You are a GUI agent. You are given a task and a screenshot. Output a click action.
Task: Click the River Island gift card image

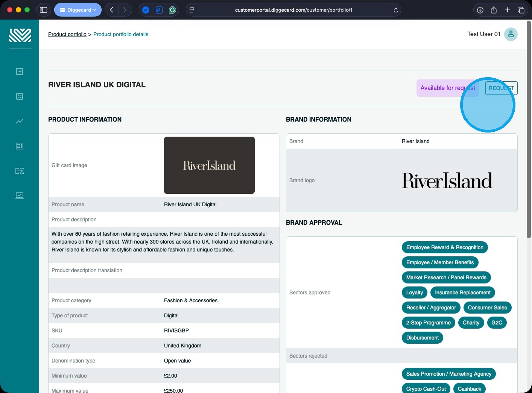[x=209, y=165]
